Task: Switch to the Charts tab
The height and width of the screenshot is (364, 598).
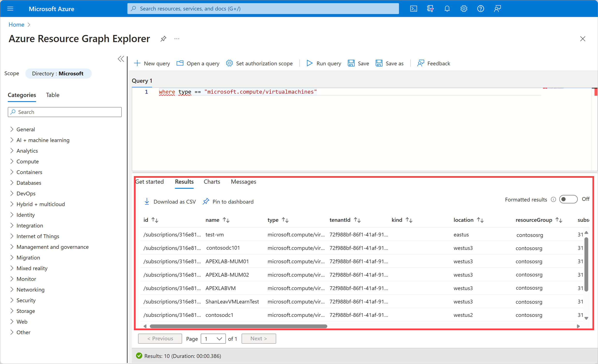Action: tap(212, 182)
